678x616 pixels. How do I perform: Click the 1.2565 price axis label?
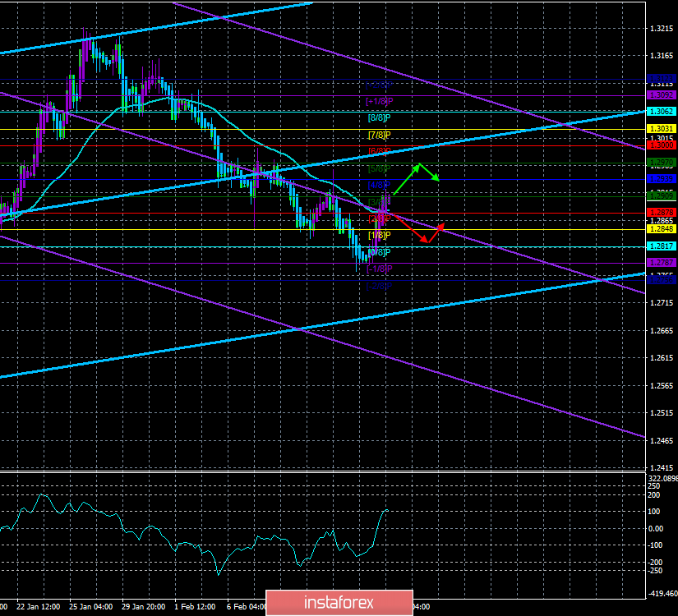point(662,386)
